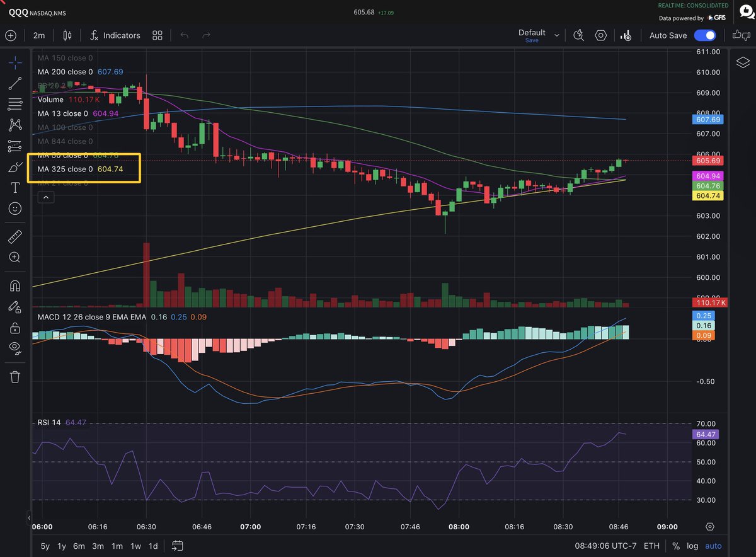756x557 pixels.
Task: Activate the zoom in tool
Action: click(15, 257)
